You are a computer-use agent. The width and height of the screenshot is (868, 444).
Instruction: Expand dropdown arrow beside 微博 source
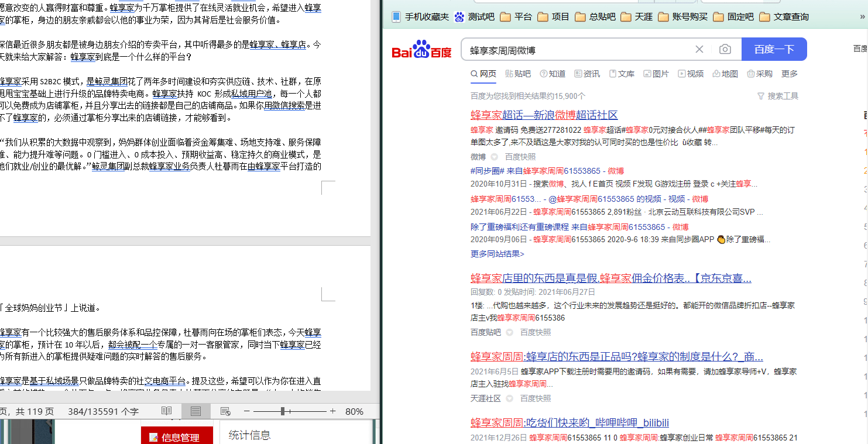(494, 157)
